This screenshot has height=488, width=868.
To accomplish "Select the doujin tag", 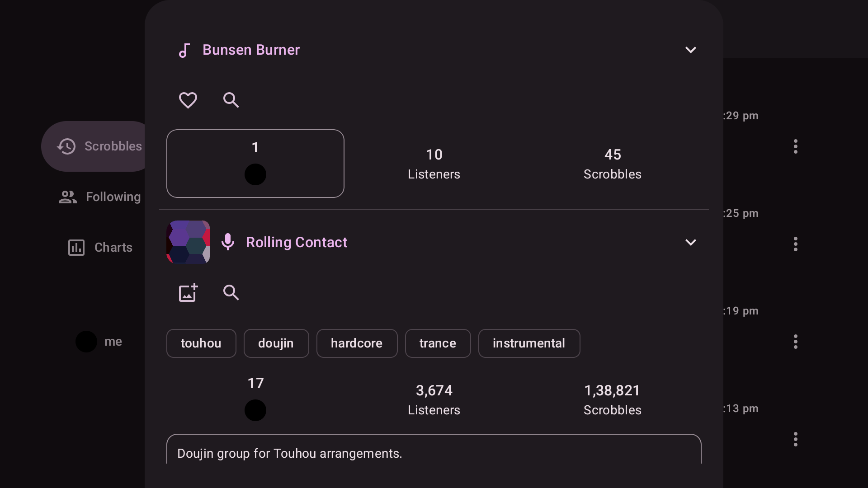I will 276,343.
